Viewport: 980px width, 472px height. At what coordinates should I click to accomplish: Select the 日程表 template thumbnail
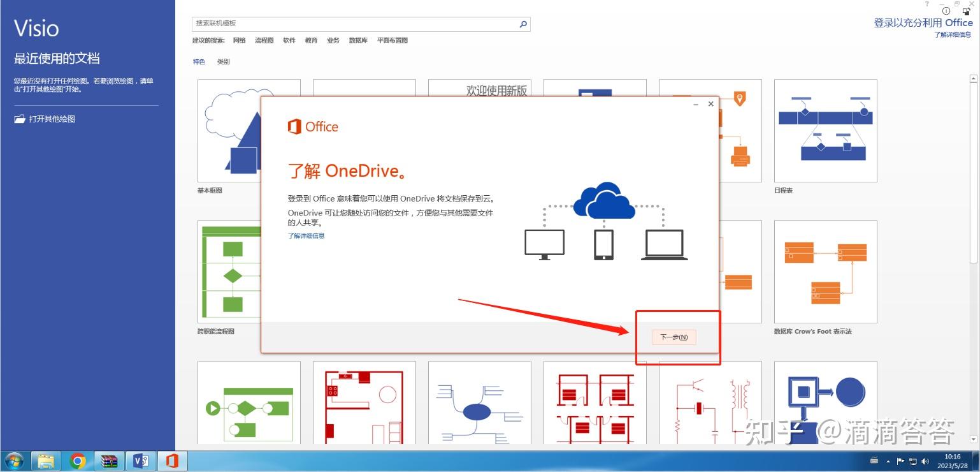click(x=825, y=130)
